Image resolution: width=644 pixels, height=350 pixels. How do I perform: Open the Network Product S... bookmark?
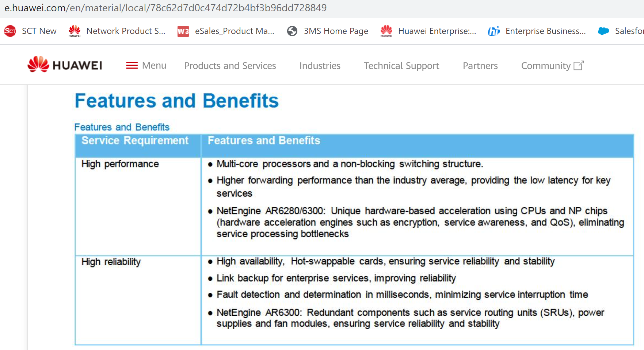pyautogui.click(x=117, y=31)
